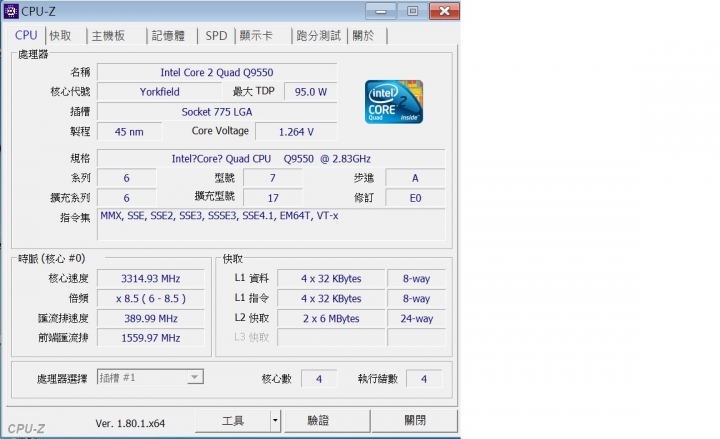This screenshot has width=720, height=439.
Task: Click the 驗證 button
Action: coord(327,421)
